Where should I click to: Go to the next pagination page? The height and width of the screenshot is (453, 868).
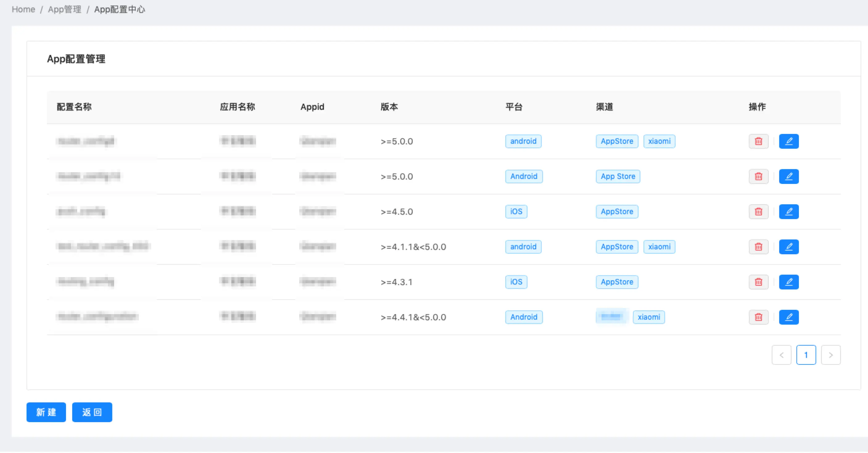click(830, 355)
